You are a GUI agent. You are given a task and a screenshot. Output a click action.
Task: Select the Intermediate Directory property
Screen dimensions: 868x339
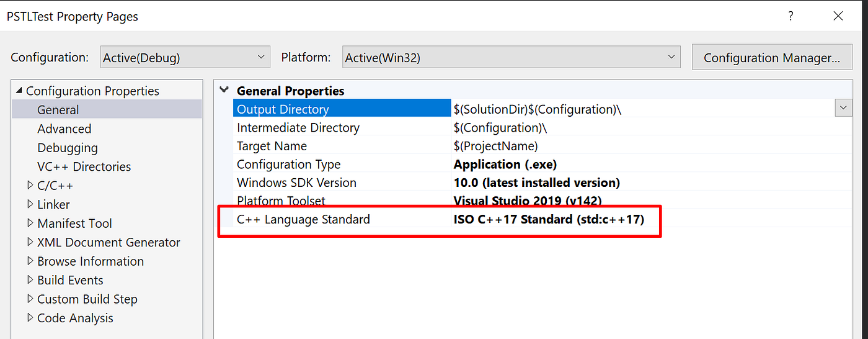(x=298, y=127)
